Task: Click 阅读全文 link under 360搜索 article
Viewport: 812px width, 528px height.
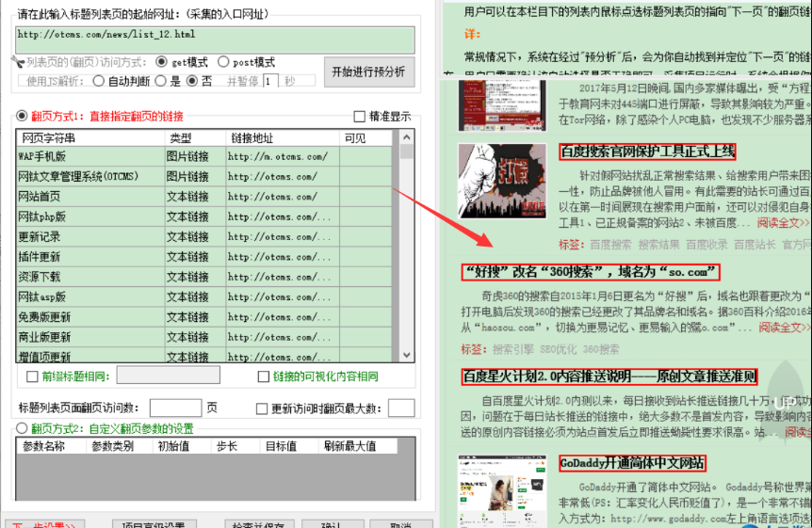Action: coord(785,328)
